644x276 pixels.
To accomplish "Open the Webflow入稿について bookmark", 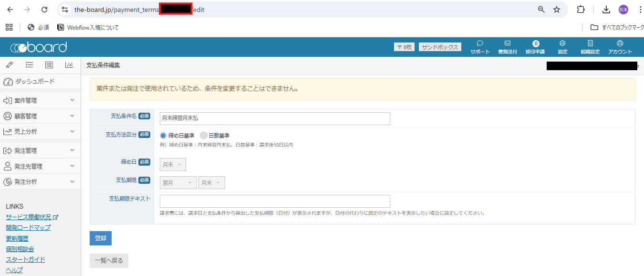I will point(88,27).
